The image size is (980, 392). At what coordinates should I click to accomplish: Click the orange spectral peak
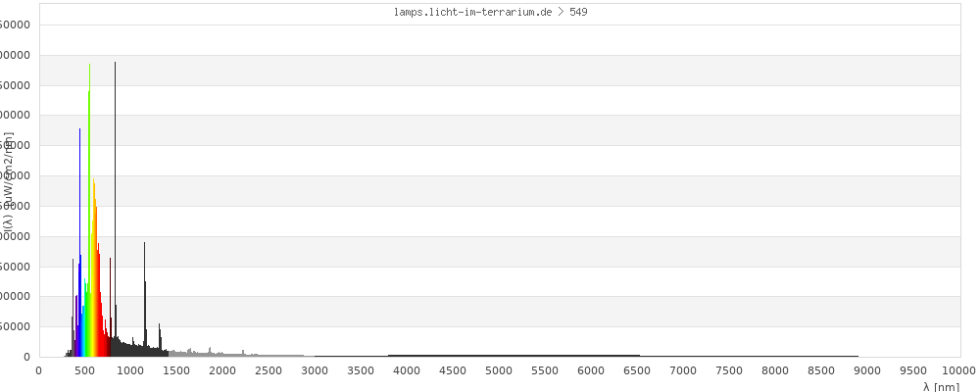pos(94,267)
